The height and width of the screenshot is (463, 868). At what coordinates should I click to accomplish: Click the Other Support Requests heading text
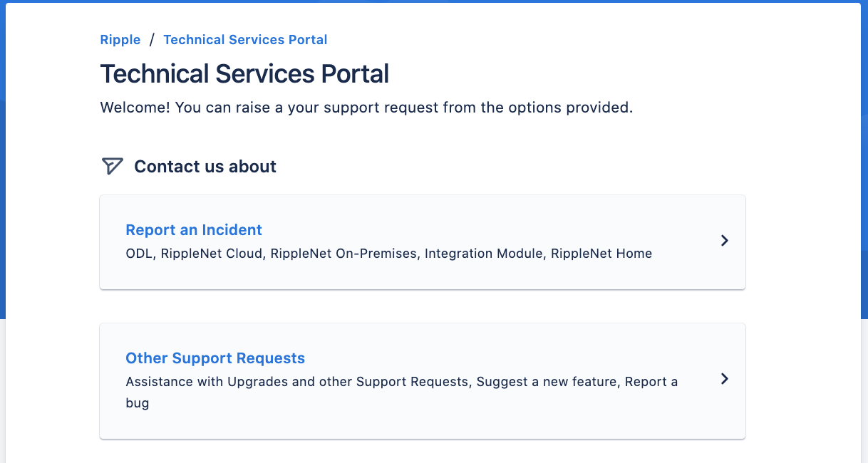[215, 358]
